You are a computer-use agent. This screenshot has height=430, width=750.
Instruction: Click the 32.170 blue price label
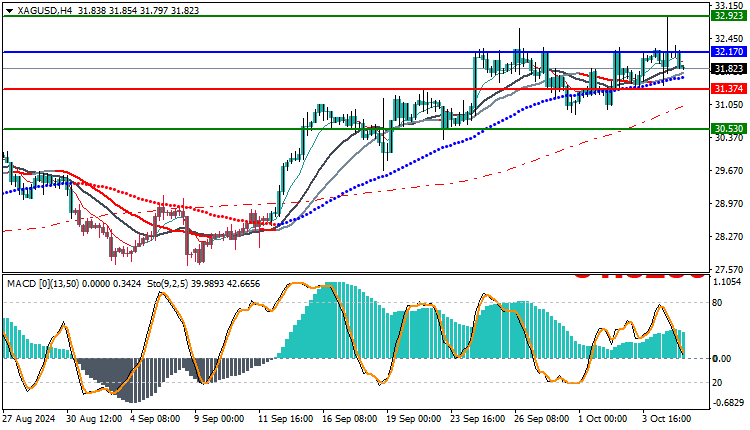728,52
